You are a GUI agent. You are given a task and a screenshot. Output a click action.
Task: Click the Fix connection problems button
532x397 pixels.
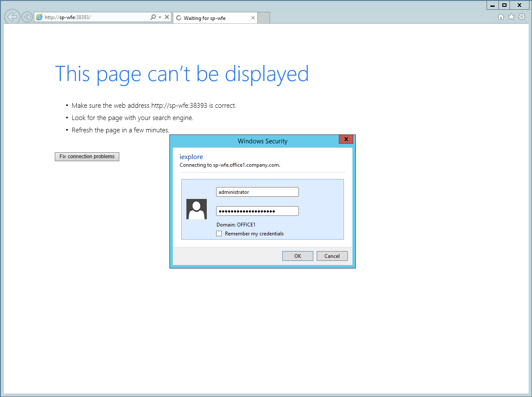pyautogui.click(x=87, y=157)
